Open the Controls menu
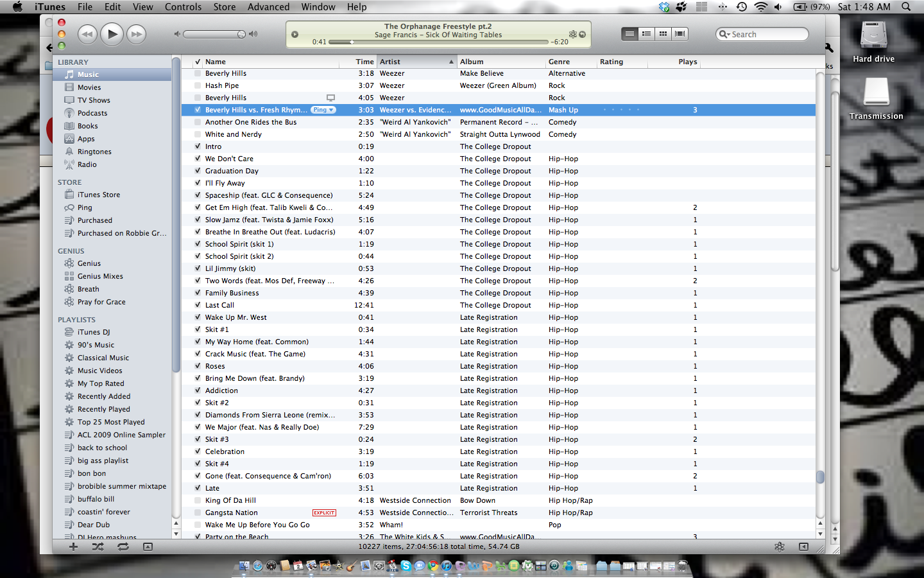The image size is (924, 578). coord(183,6)
